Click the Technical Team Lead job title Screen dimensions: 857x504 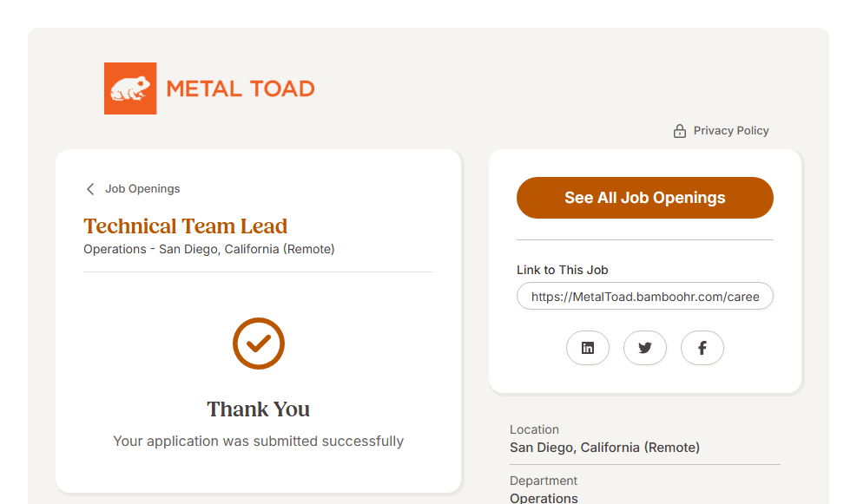click(185, 226)
